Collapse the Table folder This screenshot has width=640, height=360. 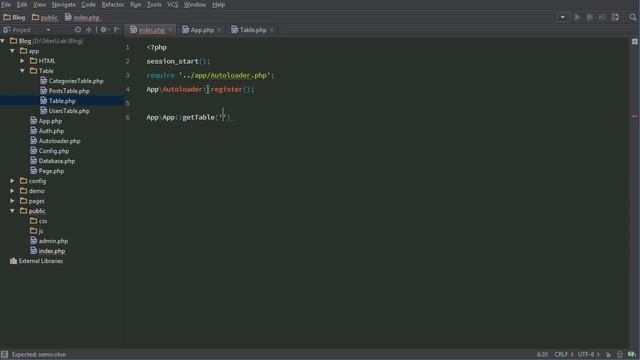pos(22,71)
